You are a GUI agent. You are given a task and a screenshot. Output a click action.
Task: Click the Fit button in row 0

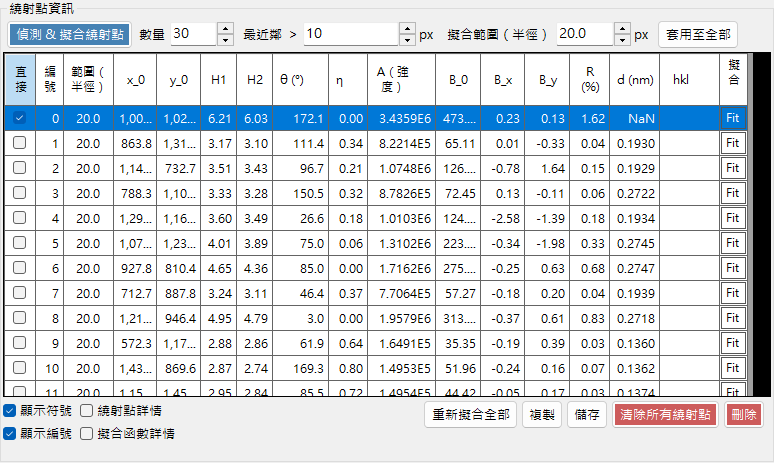tap(733, 118)
